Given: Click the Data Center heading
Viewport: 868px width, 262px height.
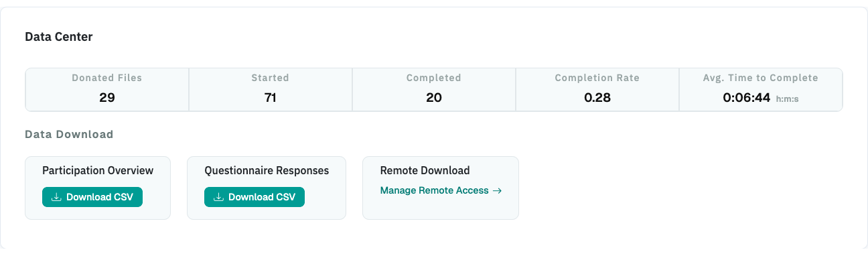Looking at the screenshot, I should coord(59,37).
